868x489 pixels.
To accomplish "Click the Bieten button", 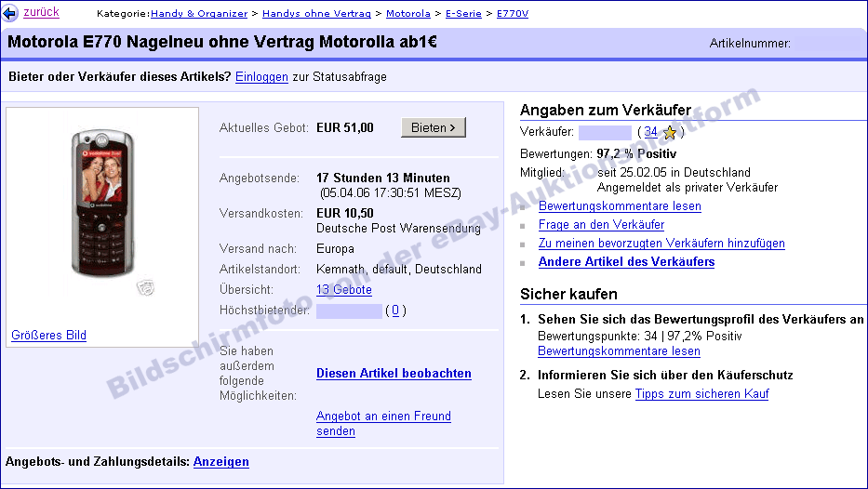I will pyautogui.click(x=434, y=127).
